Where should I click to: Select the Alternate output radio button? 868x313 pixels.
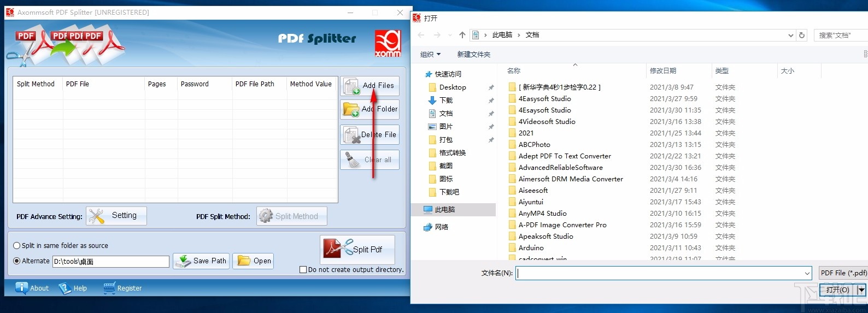17,261
